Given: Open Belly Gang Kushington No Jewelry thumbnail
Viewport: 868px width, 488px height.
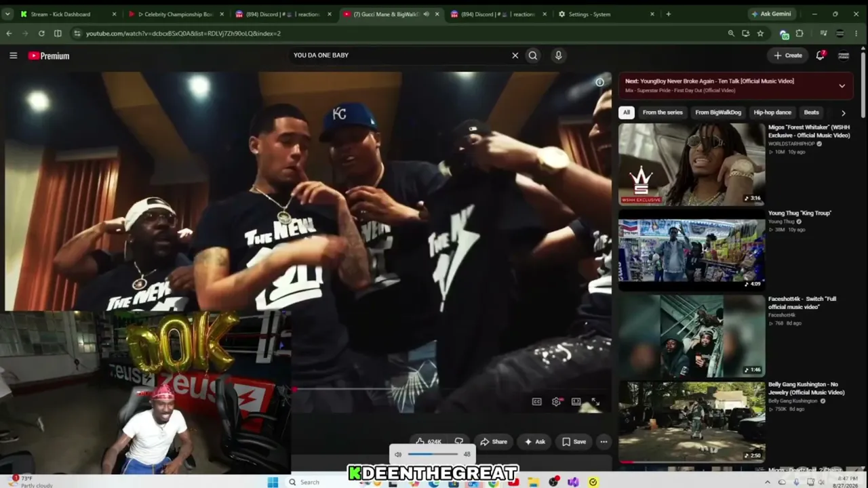Looking at the screenshot, I should 692,422.
